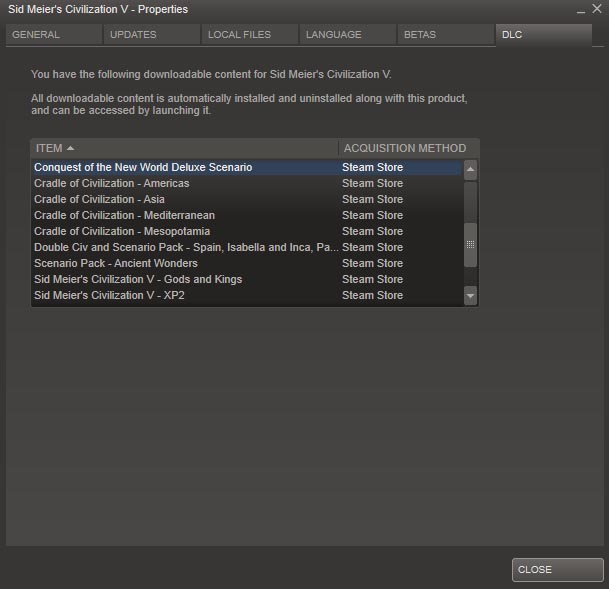Select Cradle of Civilization - Mesopotamia row
Image resolution: width=609 pixels, height=589 pixels.
pos(247,231)
